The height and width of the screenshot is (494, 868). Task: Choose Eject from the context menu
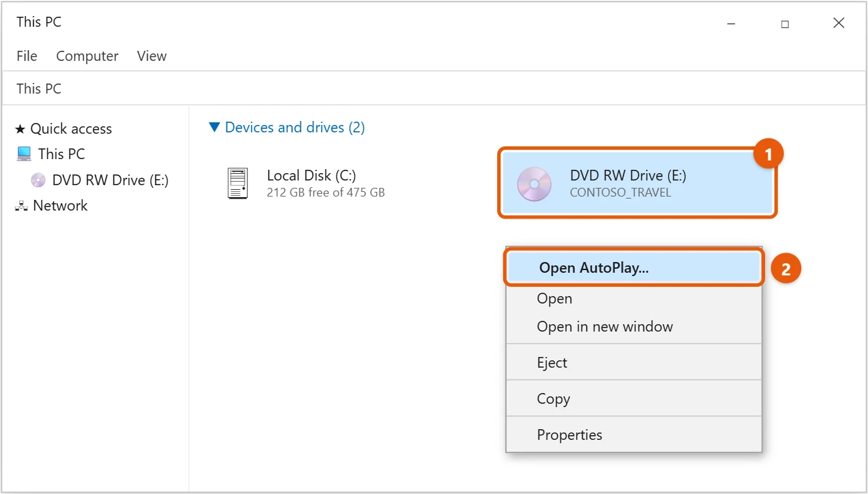[633, 363]
